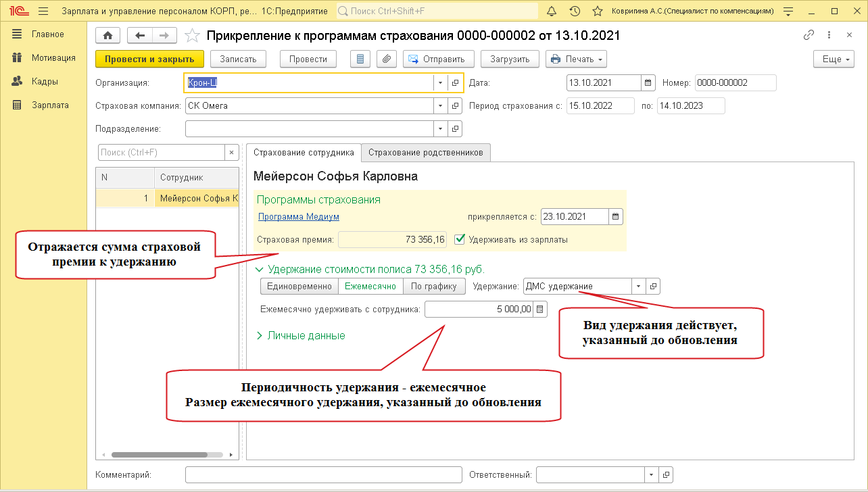Select the Мейерсон Софья employee row
The image size is (868, 492).
click(x=167, y=199)
